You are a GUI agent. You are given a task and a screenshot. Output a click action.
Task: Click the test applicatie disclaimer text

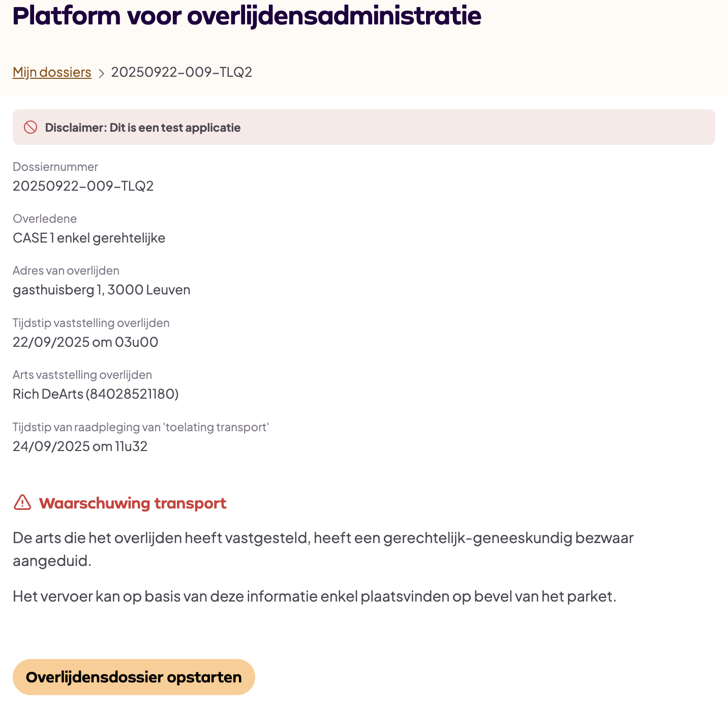pyautogui.click(x=142, y=128)
